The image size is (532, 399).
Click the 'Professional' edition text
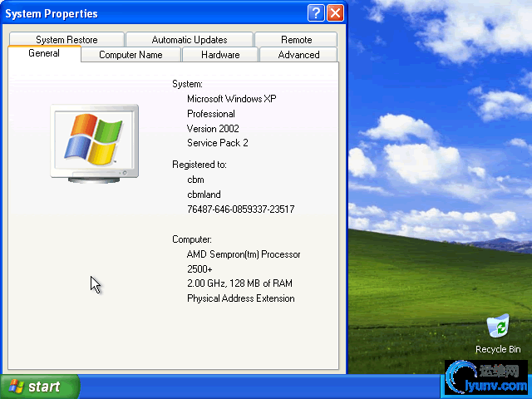point(211,114)
